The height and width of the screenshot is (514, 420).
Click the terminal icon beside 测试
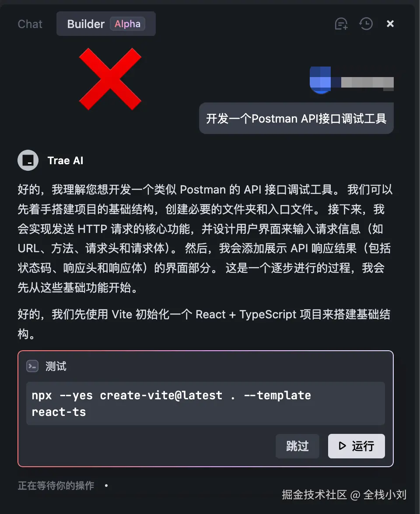(32, 366)
